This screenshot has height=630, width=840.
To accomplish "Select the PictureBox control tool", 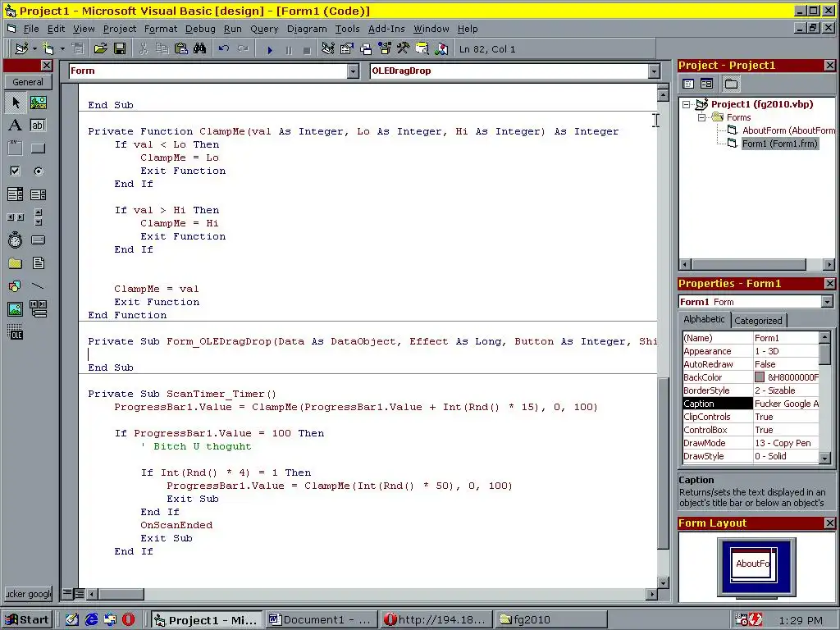I will tap(38, 103).
